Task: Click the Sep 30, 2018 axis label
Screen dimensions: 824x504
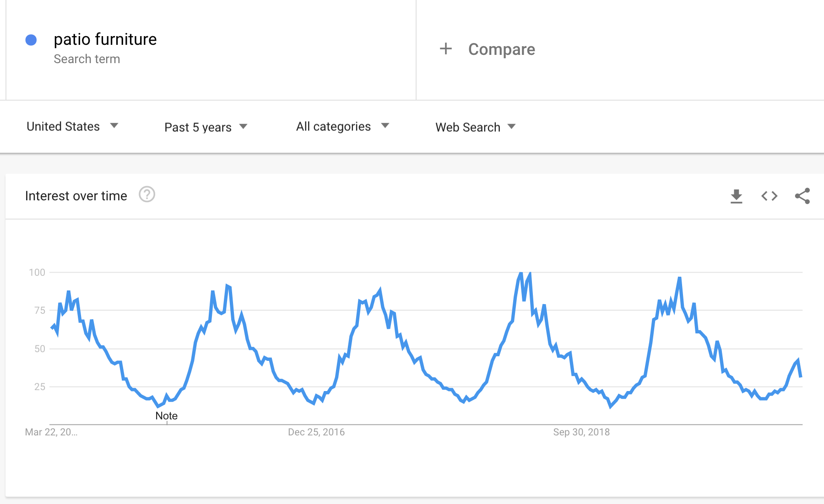Action: [x=581, y=431]
